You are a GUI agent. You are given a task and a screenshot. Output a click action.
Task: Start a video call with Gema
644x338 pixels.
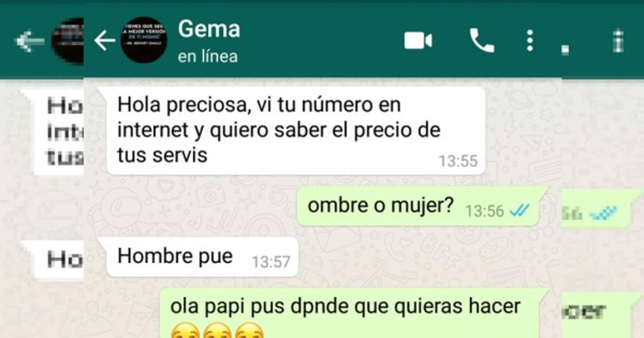click(x=418, y=41)
